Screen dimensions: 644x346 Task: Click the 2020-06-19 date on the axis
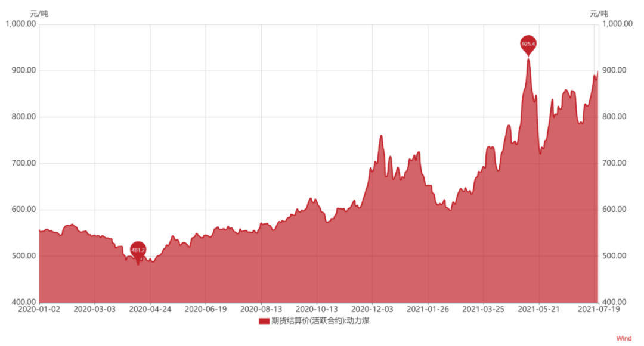click(x=206, y=310)
